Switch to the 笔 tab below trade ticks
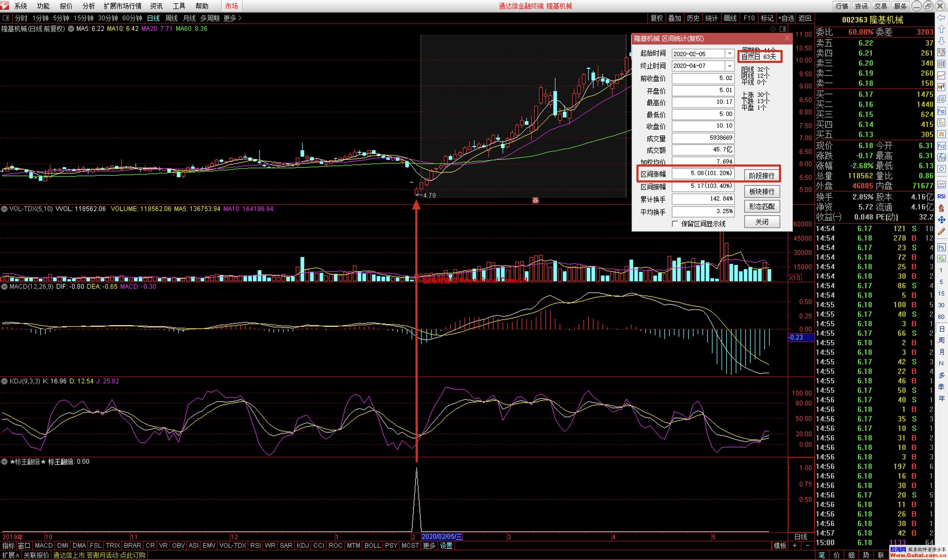This screenshot has width=948, height=560. pyautogui.click(x=822, y=555)
